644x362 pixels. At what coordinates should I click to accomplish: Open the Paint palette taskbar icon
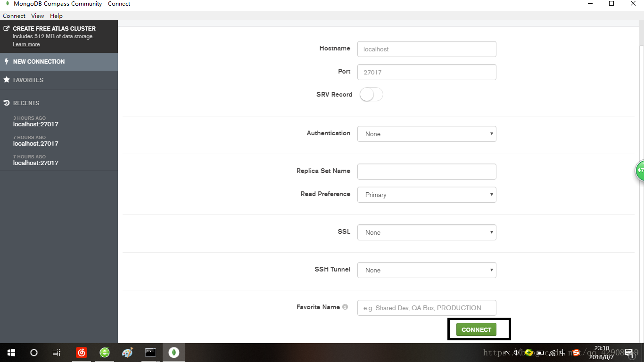pos(128,353)
